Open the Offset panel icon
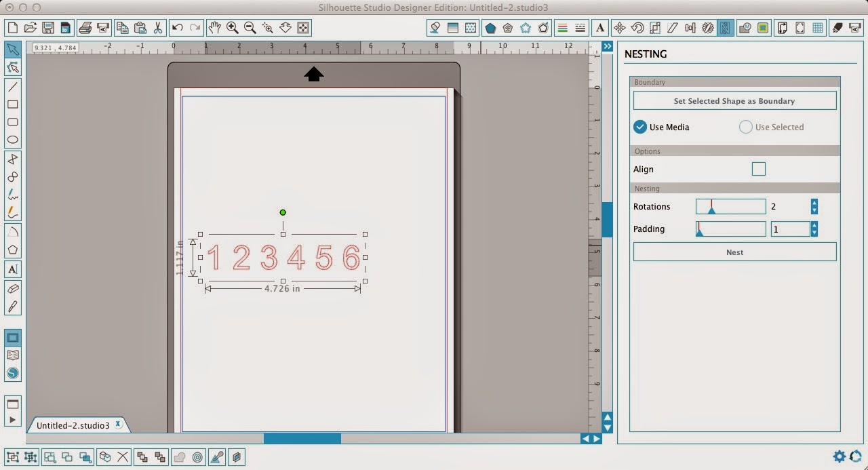This screenshot has height=470, width=868. tap(544, 28)
